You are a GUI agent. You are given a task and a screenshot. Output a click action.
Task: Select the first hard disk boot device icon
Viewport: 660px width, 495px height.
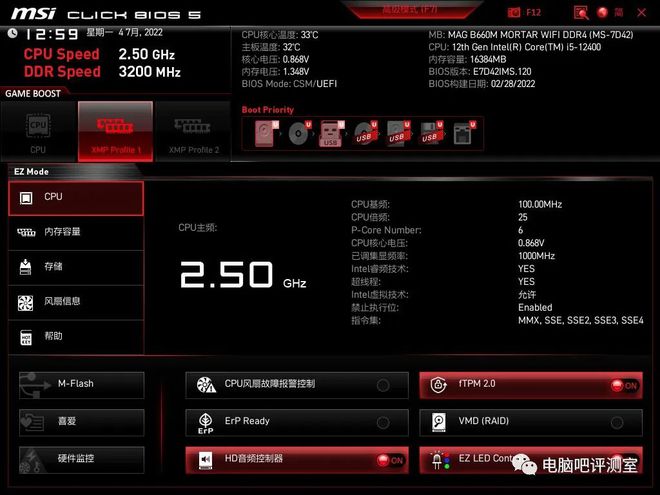pos(266,133)
